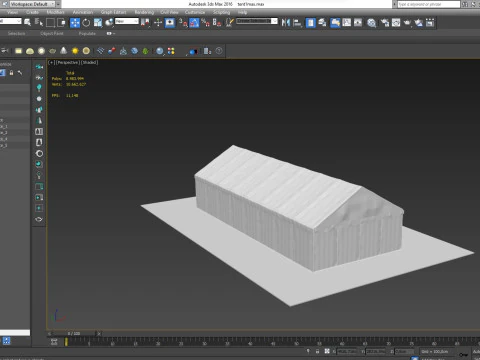This screenshot has height=360, width=480.
Task: Open the [+] viewport general menu
Action: tap(51, 62)
